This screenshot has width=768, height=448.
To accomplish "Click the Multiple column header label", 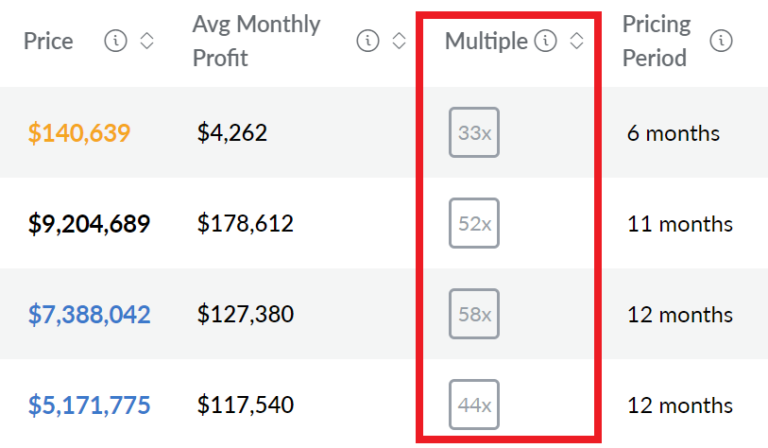I will [x=486, y=41].
